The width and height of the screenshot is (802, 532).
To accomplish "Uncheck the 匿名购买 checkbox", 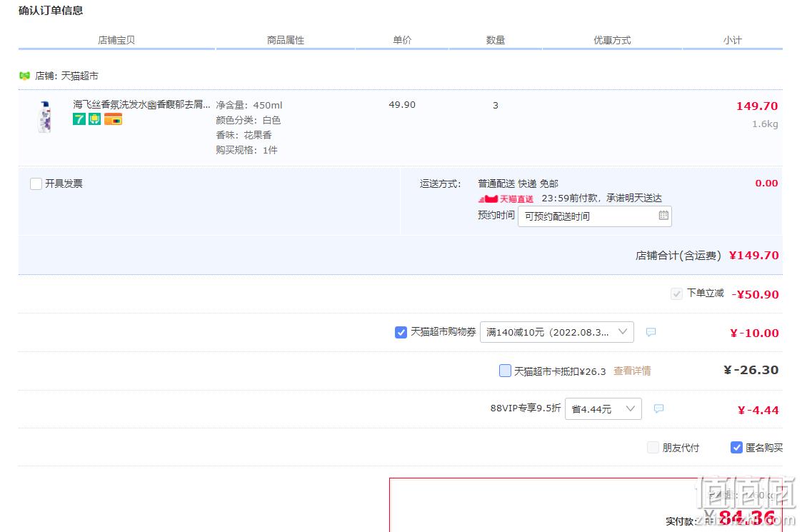I will 736,448.
